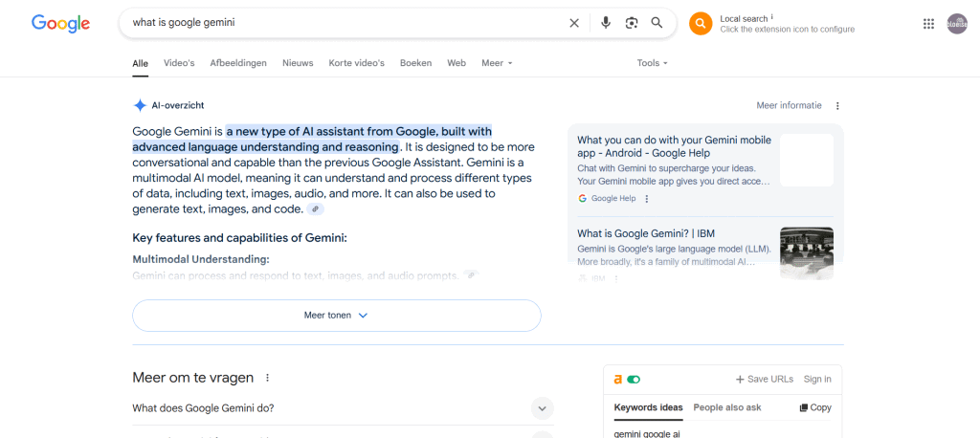Click the Google Help favicon
The height and width of the screenshot is (438, 980).
[x=583, y=199]
